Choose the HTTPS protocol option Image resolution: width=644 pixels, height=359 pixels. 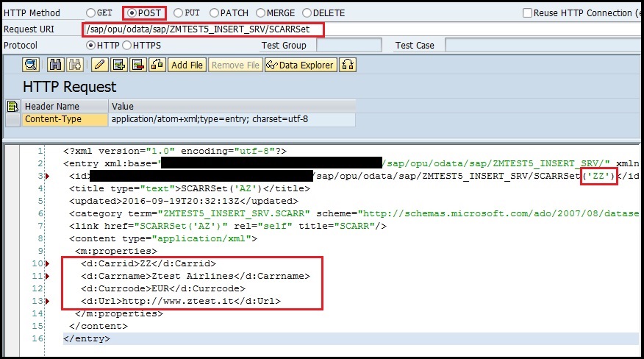pyautogui.click(x=127, y=45)
